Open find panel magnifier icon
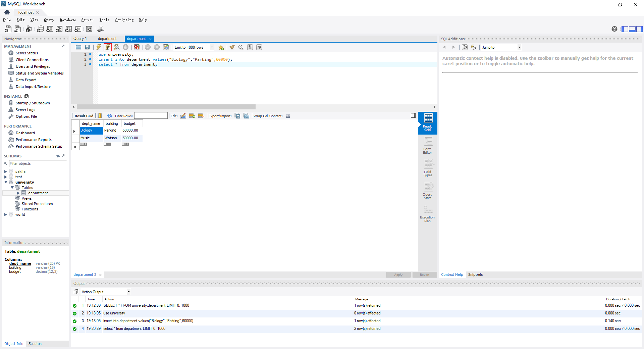 pyautogui.click(x=241, y=47)
